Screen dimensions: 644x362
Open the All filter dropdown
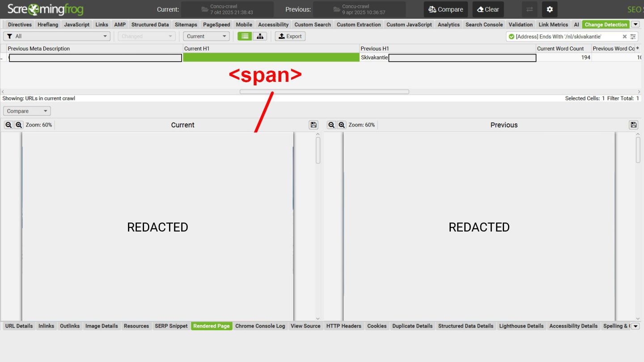tap(57, 36)
